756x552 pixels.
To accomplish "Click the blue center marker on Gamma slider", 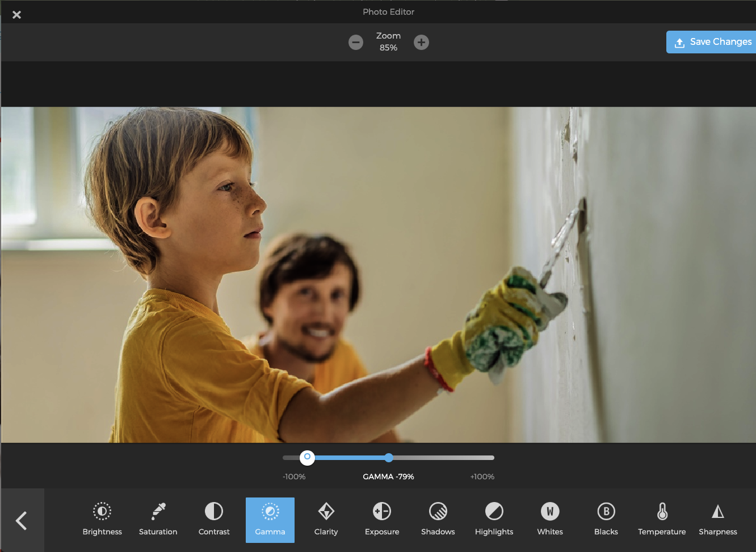I will coord(389,458).
